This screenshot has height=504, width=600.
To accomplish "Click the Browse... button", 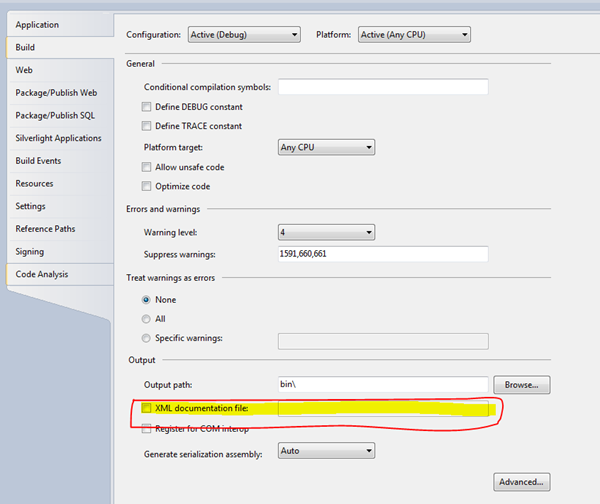I will 522,385.
